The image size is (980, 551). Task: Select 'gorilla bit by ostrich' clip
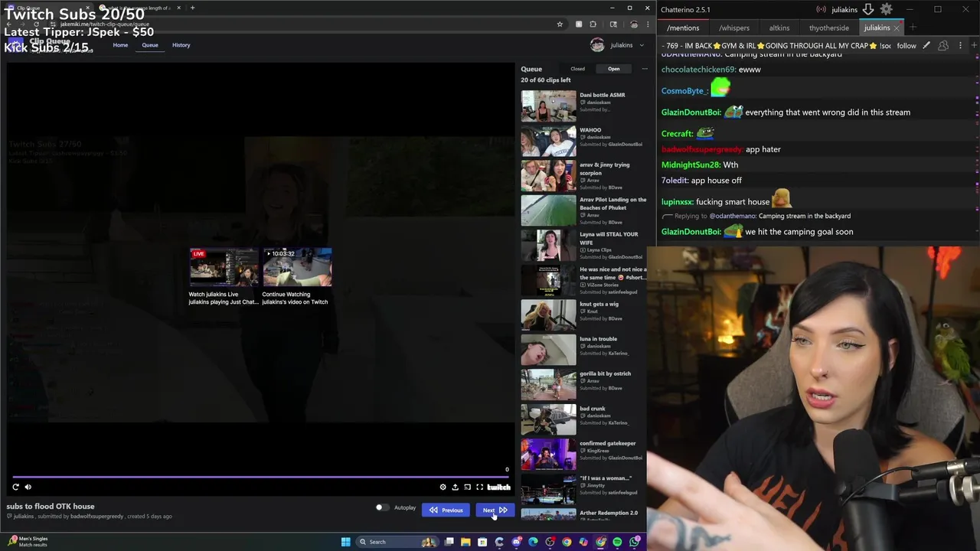tap(583, 385)
